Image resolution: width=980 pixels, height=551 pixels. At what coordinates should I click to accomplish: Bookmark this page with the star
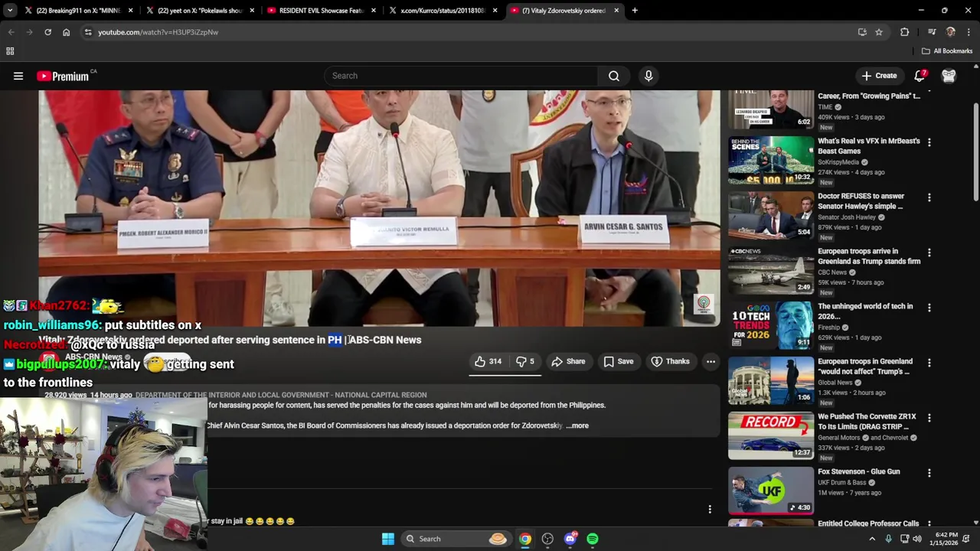pyautogui.click(x=879, y=32)
